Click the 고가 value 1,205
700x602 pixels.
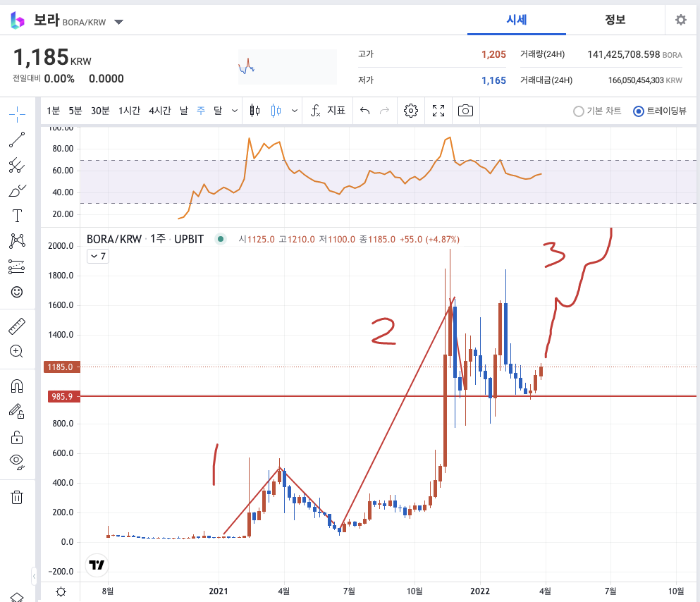pos(493,54)
